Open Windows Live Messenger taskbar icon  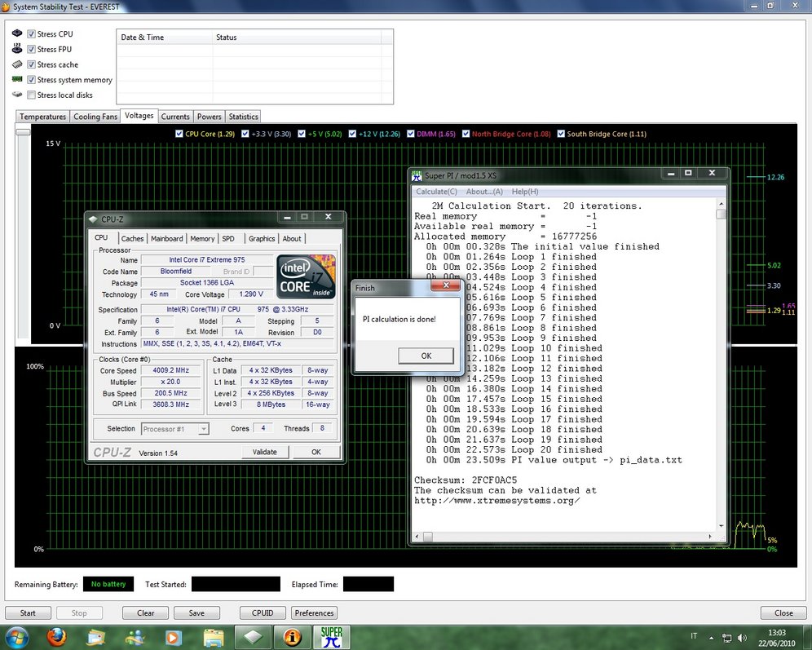click(135, 637)
